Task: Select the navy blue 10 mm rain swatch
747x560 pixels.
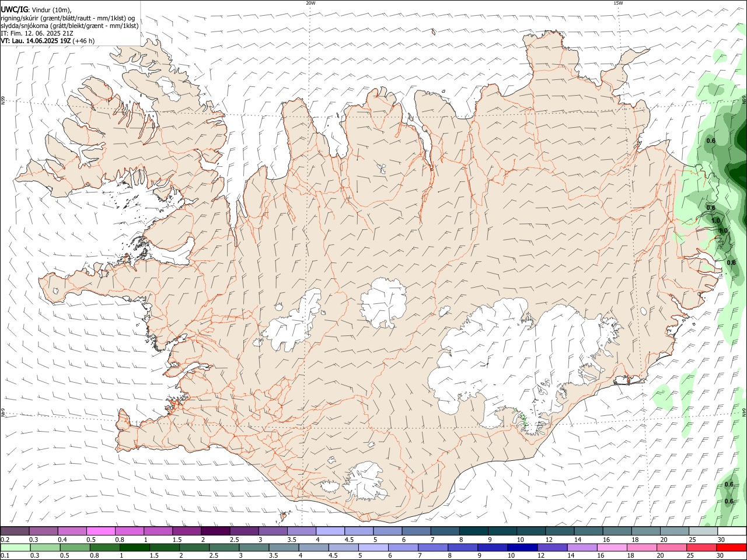Action: tap(521, 547)
